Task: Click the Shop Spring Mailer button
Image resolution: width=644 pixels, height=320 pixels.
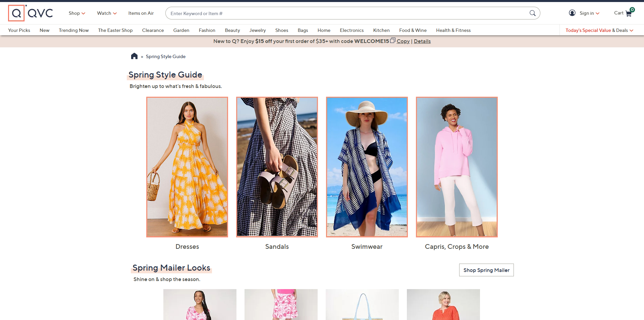Action: point(486,270)
